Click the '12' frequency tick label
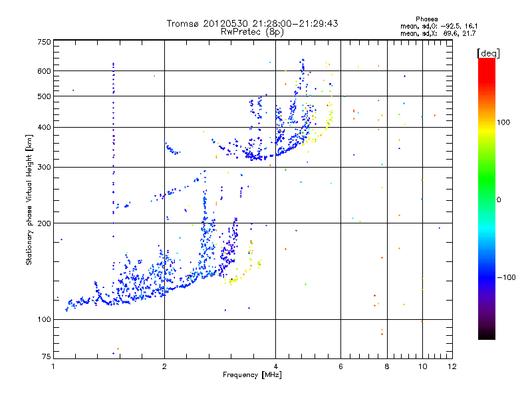This screenshot has height=399, width=532. [452, 366]
